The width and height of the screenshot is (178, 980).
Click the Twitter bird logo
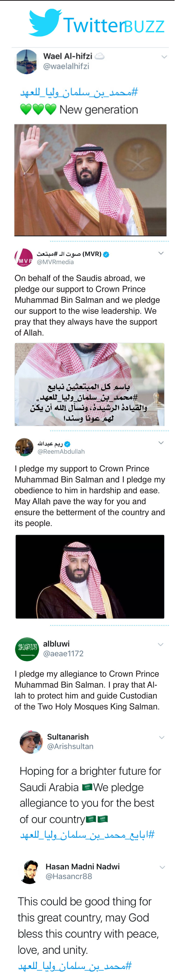click(x=45, y=22)
